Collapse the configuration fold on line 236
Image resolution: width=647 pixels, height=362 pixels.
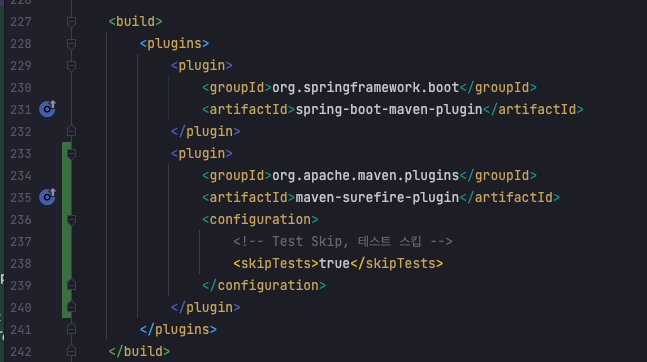pyautogui.click(x=71, y=220)
